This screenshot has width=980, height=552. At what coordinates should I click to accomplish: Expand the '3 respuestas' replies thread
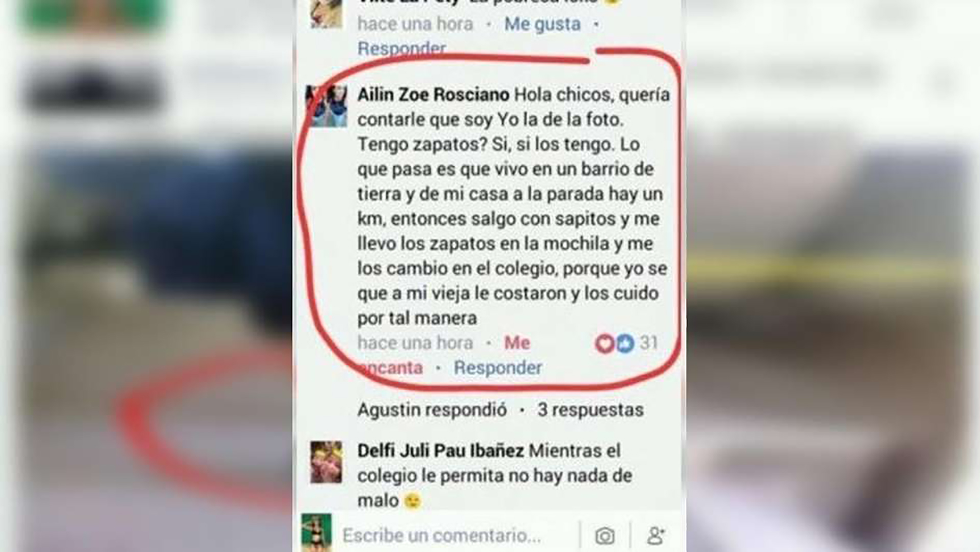tap(590, 410)
